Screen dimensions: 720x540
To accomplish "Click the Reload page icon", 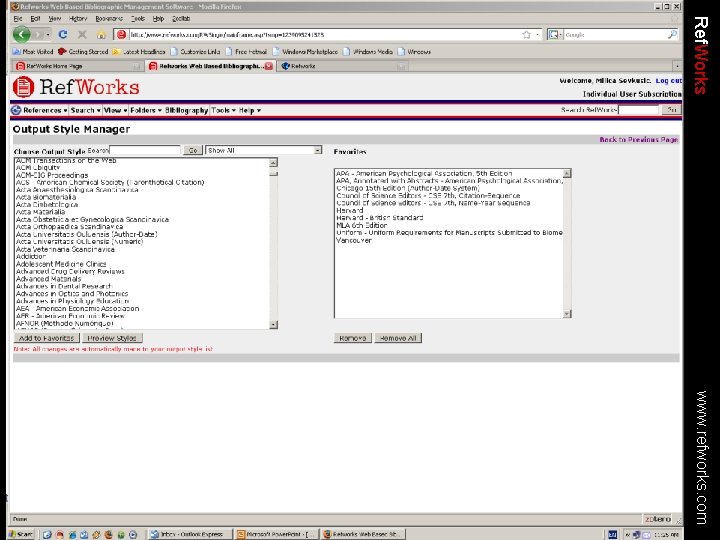I will click(x=63, y=34).
